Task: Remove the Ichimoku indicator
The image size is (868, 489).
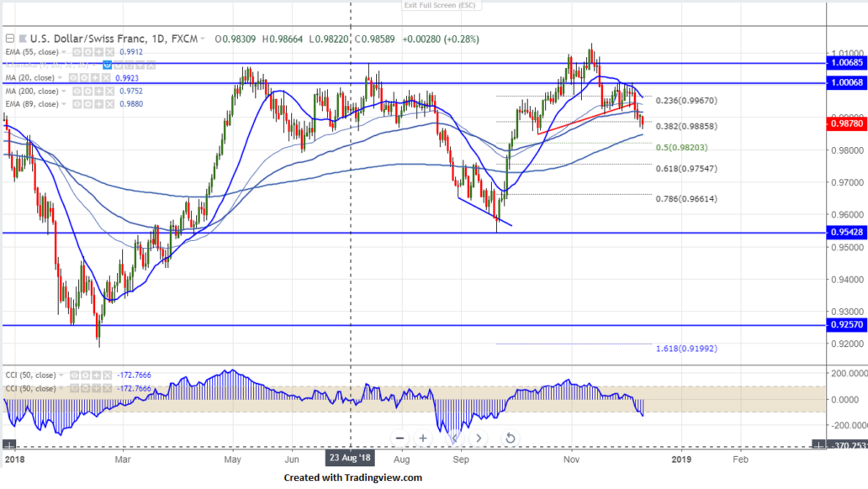Action: coord(151,65)
